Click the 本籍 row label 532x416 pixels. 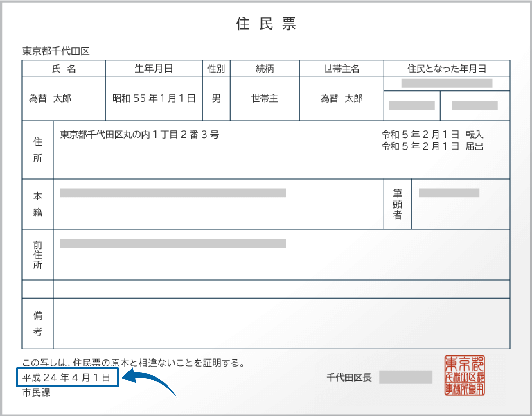[38, 204]
